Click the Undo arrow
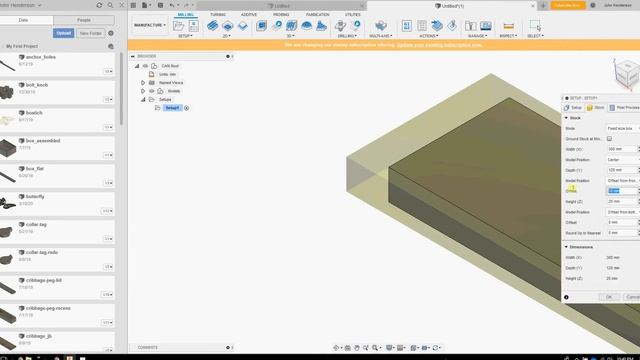This screenshot has width=640, height=360. pyautogui.click(x=172, y=5)
